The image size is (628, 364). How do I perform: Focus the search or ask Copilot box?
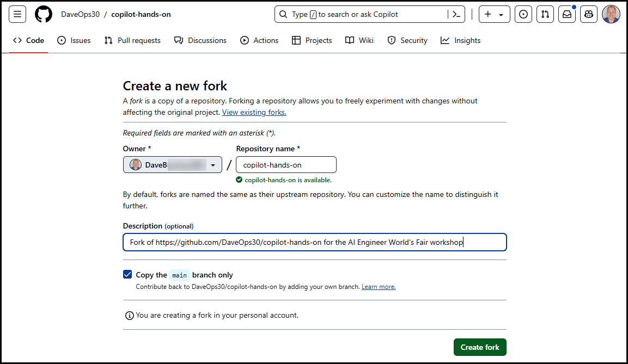370,14
